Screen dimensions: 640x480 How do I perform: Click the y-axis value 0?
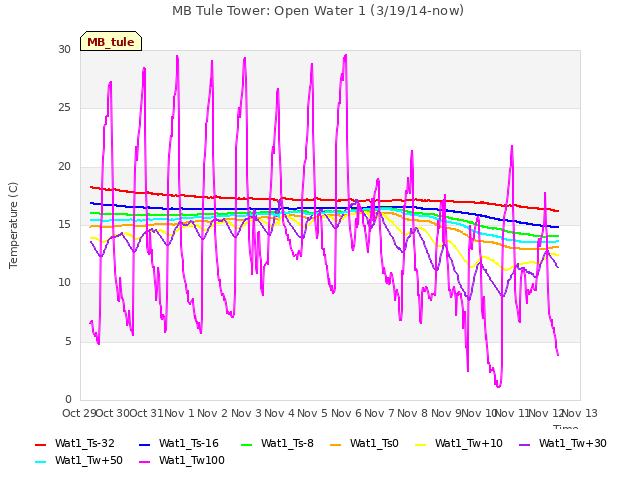pos(68,400)
